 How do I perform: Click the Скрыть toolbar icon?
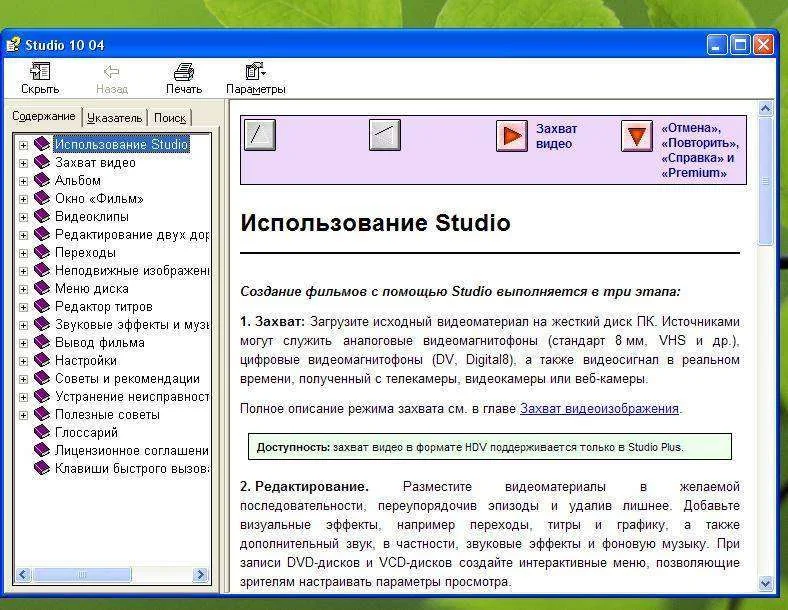click(x=40, y=71)
